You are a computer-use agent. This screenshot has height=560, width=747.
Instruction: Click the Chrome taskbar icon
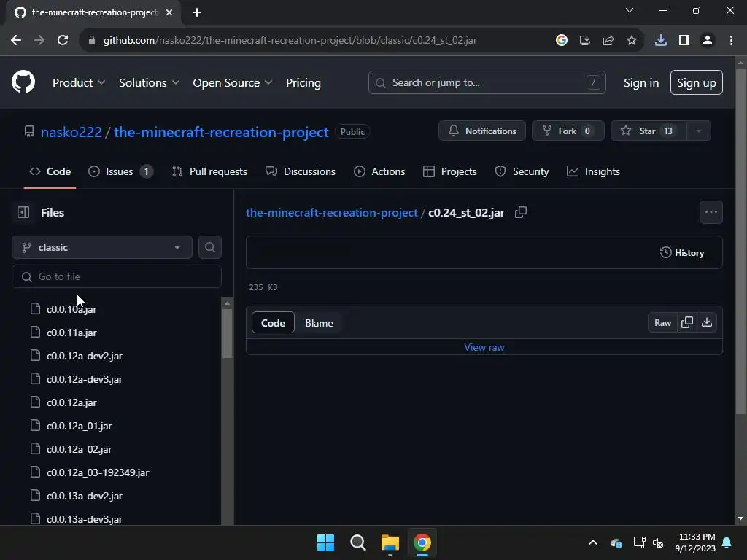(x=422, y=542)
